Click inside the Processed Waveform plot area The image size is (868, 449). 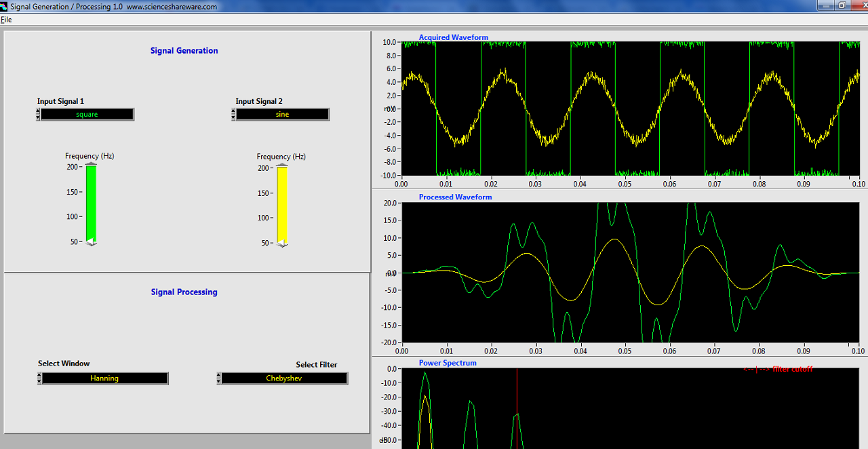pos(630,273)
